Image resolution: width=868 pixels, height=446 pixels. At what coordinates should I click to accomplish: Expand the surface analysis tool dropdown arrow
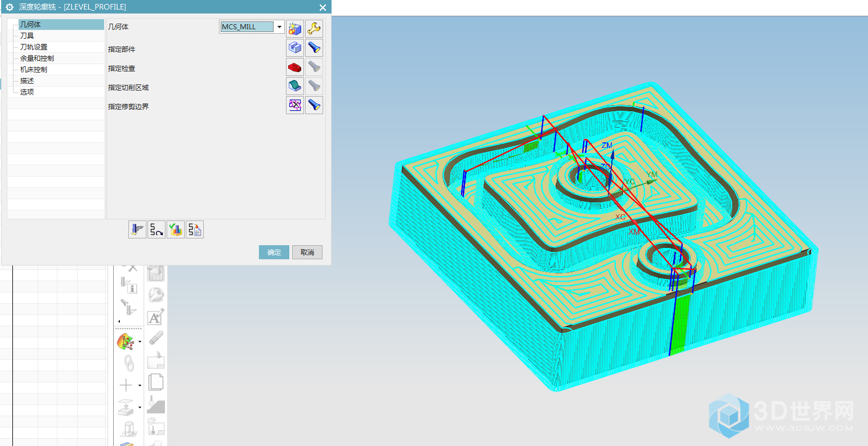coord(140,341)
